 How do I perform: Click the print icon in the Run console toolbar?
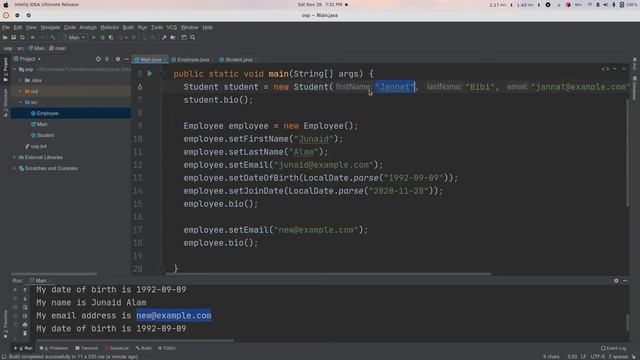pos(25,324)
